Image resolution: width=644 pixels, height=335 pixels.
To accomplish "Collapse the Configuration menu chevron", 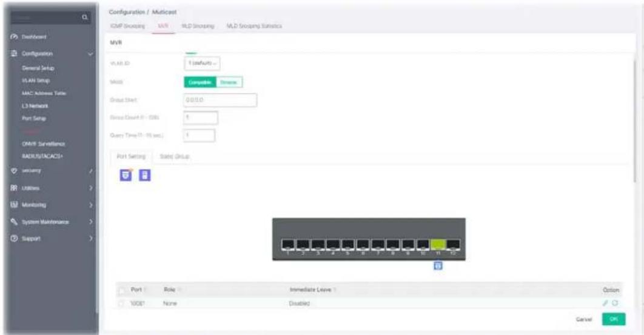I will (90, 54).
